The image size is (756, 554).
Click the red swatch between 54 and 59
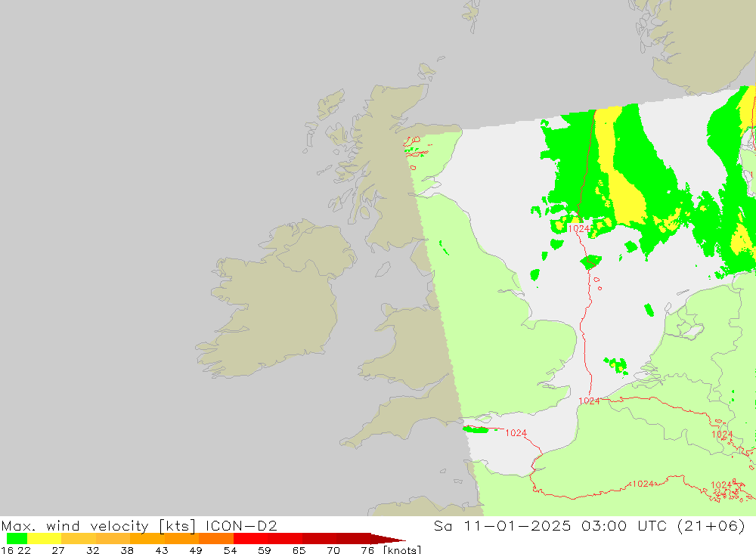pos(250,539)
